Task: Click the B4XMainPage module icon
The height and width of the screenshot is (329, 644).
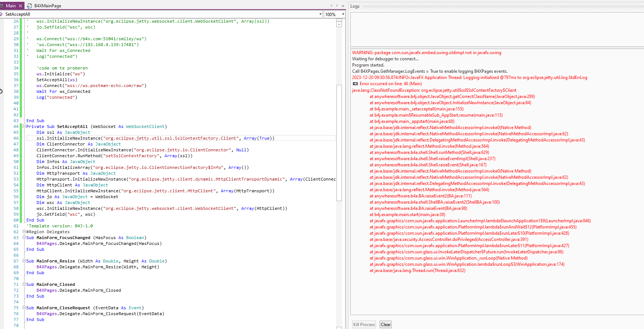Action: tap(30, 6)
